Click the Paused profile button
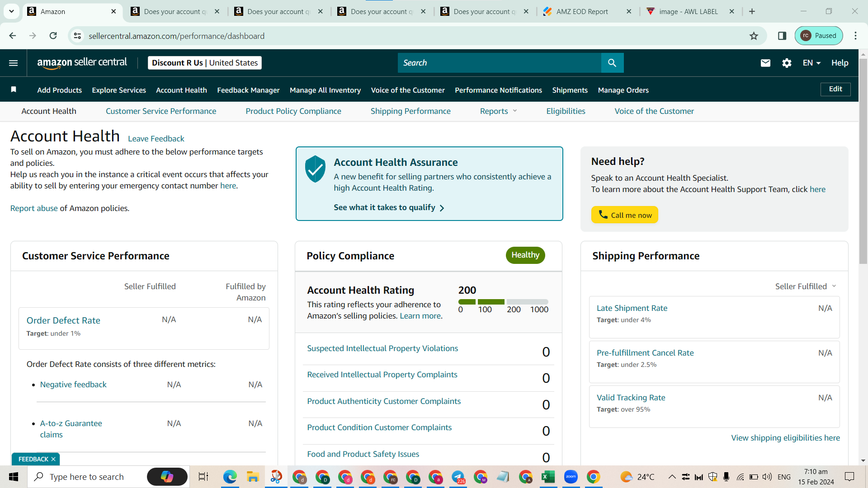 (x=819, y=36)
